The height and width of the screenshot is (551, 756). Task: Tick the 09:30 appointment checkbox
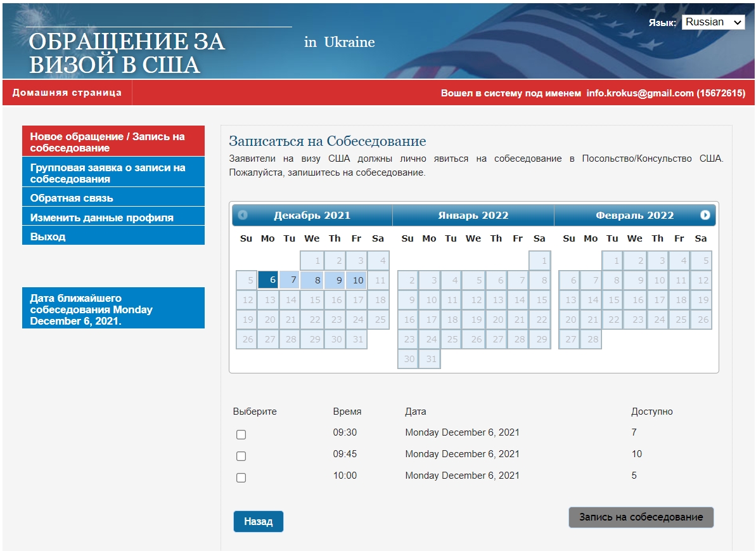[241, 435]
